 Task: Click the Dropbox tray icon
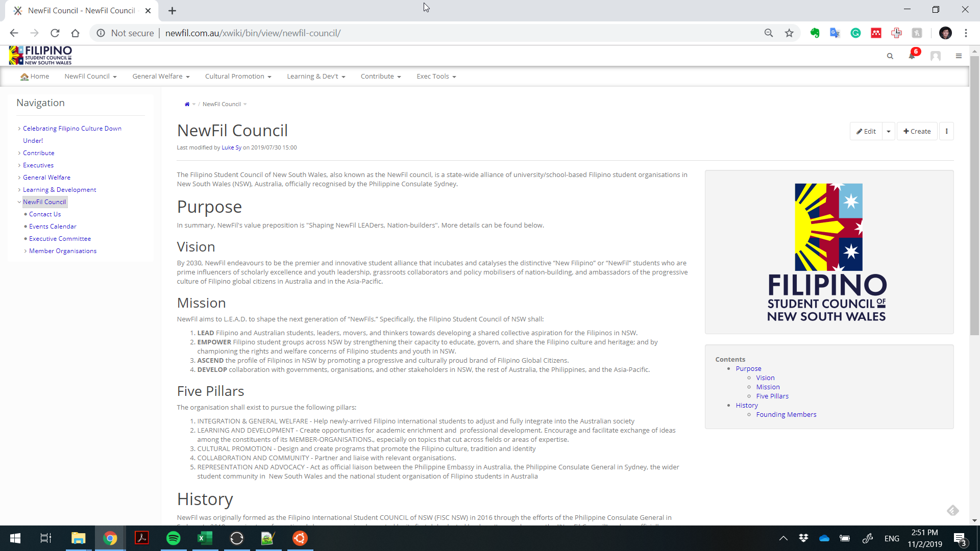[x=803, y=538]
